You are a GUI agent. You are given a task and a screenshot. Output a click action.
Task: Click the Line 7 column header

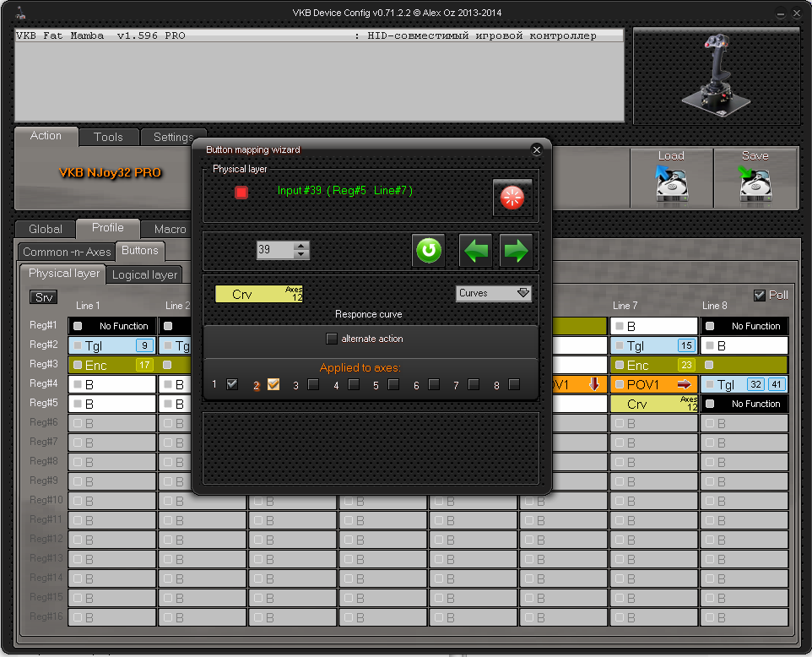625,306
